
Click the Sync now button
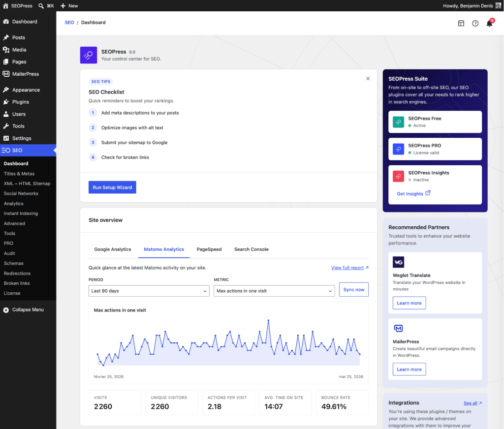(x=353, y=290)
